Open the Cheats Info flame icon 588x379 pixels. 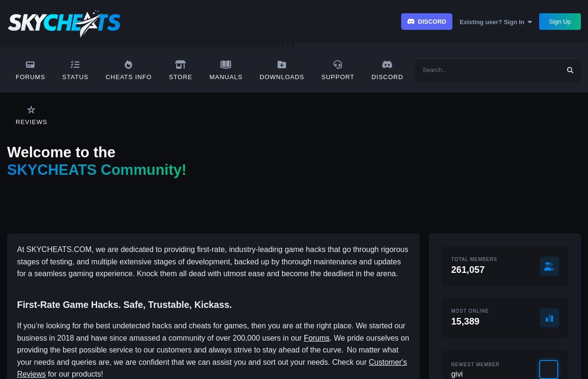(x=129, y=64)
